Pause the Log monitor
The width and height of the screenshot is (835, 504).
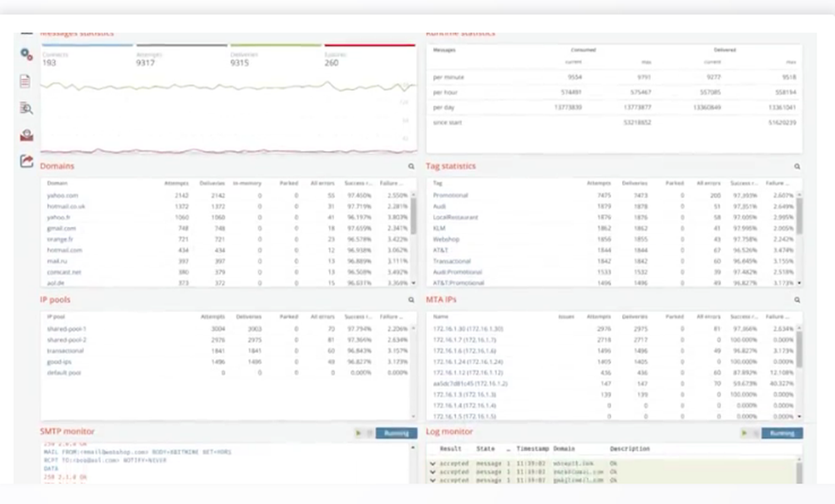(755, 433)
